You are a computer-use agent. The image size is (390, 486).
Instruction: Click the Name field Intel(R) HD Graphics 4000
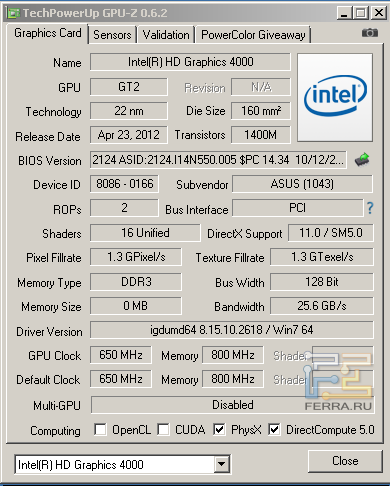tap(190, 62)
